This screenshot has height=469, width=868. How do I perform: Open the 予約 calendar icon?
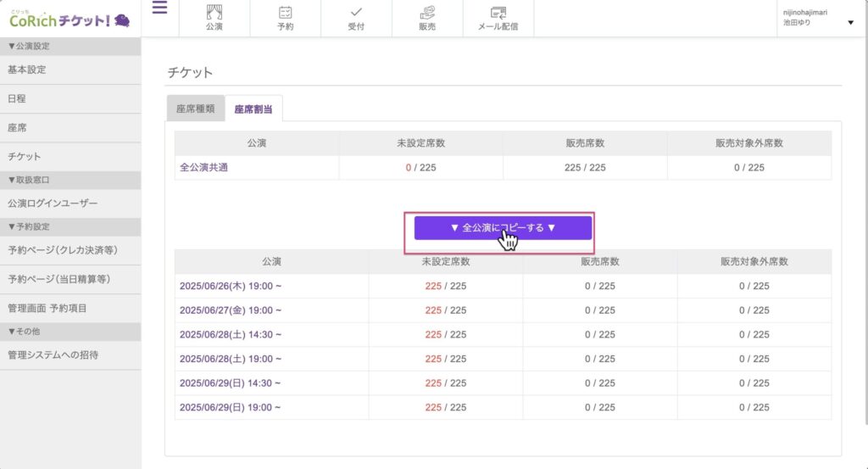point(285,13)
